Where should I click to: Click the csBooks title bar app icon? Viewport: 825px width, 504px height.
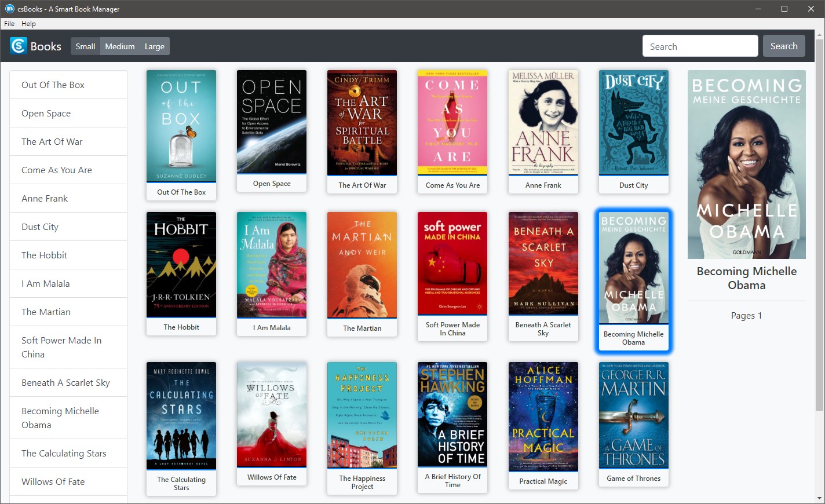click(x=9, y=9)
